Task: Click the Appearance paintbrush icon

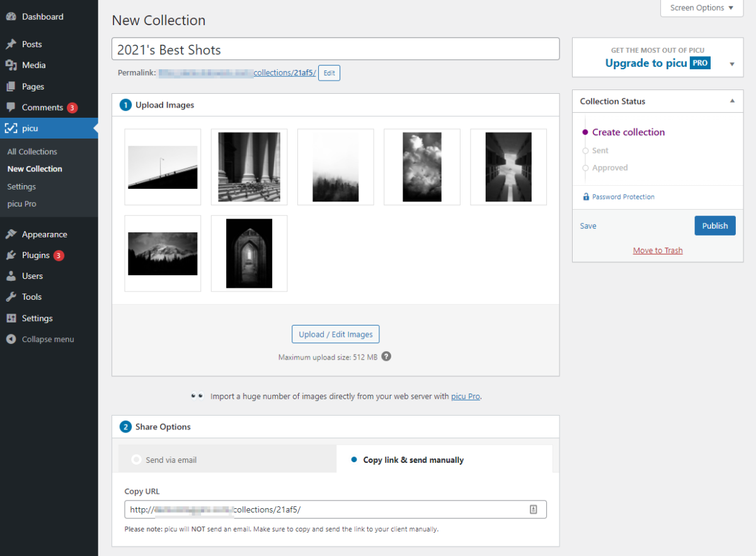Action: click(11, 234)
